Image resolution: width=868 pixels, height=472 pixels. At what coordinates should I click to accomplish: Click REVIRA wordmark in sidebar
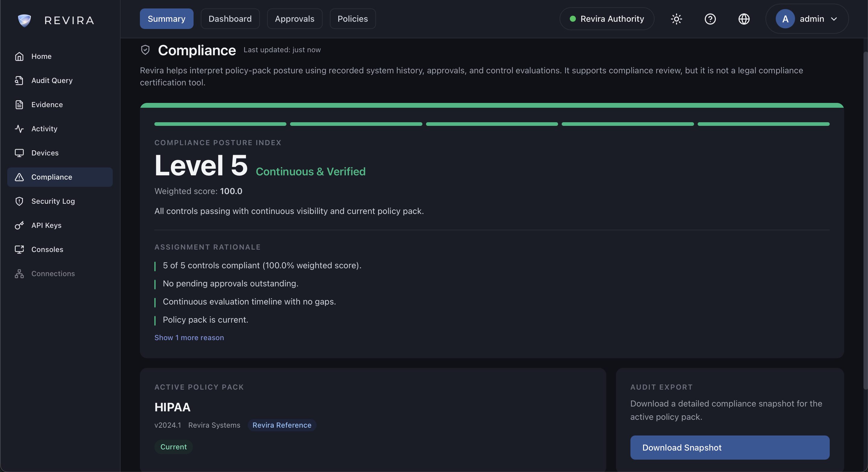pyautogui.click(x=69, y=20)
